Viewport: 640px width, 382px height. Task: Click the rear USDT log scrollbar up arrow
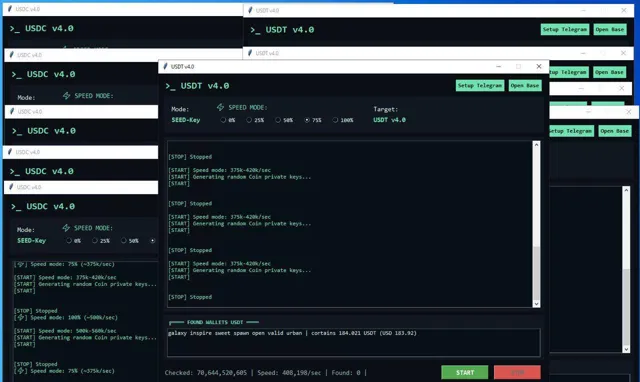[626, 190]
